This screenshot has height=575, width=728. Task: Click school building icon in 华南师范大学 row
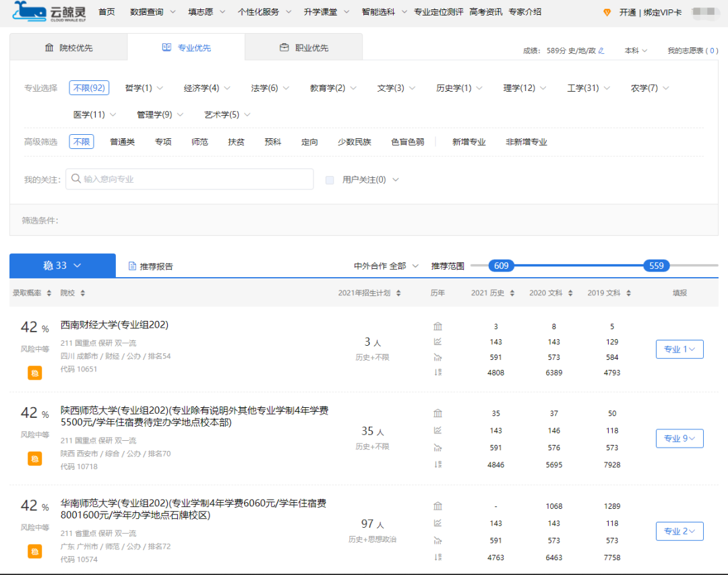438,506
